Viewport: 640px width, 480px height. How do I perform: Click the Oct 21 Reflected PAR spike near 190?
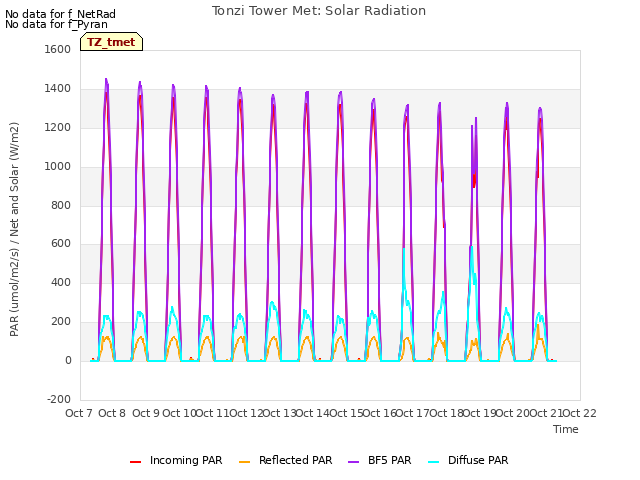coord(538,327)
